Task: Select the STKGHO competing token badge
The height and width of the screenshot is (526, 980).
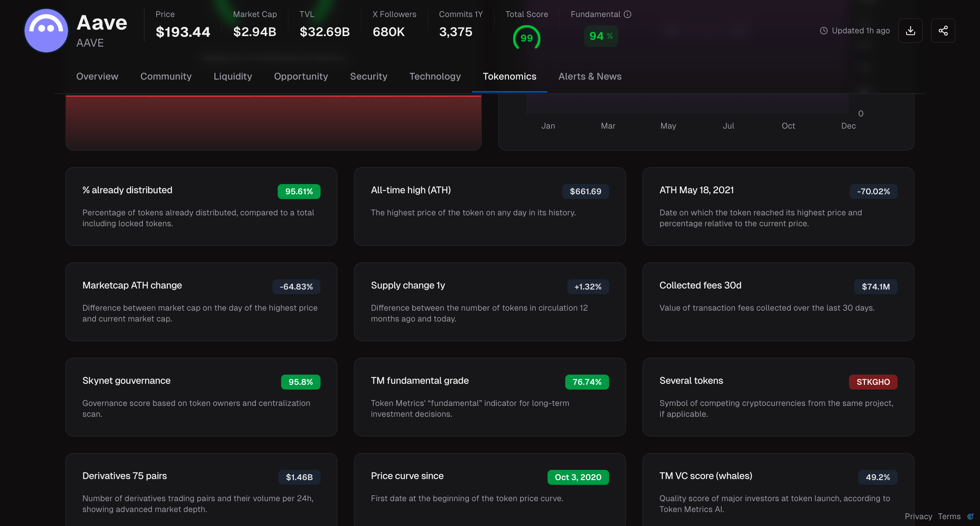Action: point(873,382)
